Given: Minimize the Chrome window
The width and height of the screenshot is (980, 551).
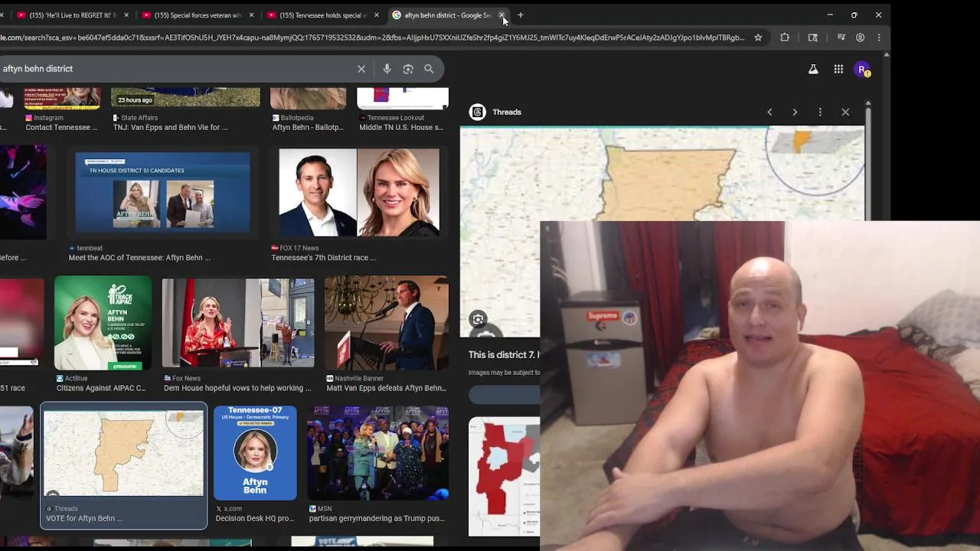Looking at the screenshot, I should [830, 15].
